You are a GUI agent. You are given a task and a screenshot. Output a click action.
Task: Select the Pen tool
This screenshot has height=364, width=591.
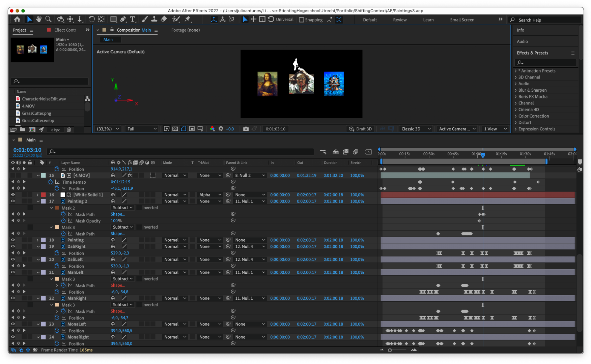(123, 19)
